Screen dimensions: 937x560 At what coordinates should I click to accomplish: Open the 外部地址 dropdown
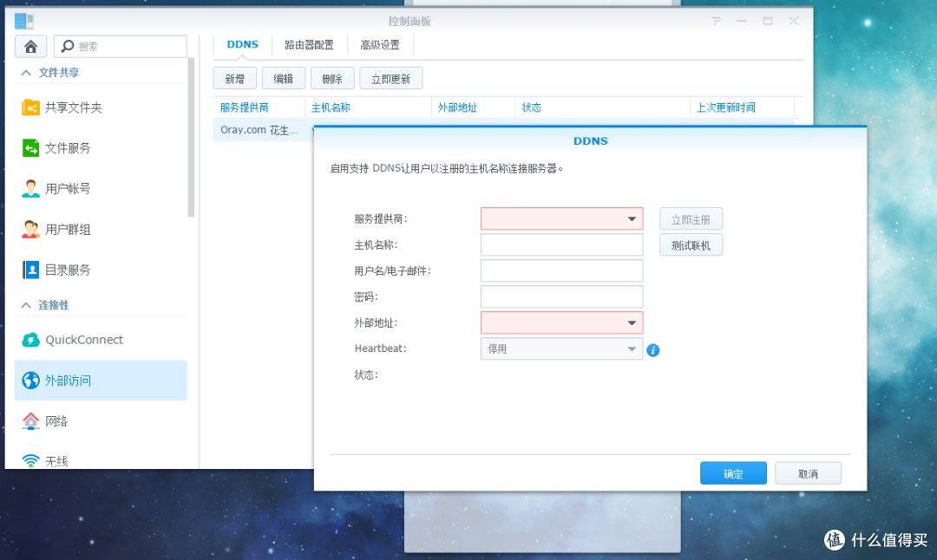click(561, 322)
